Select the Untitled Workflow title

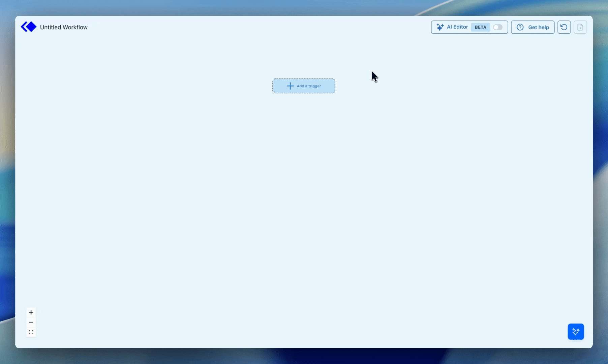[x=64, y=27]
